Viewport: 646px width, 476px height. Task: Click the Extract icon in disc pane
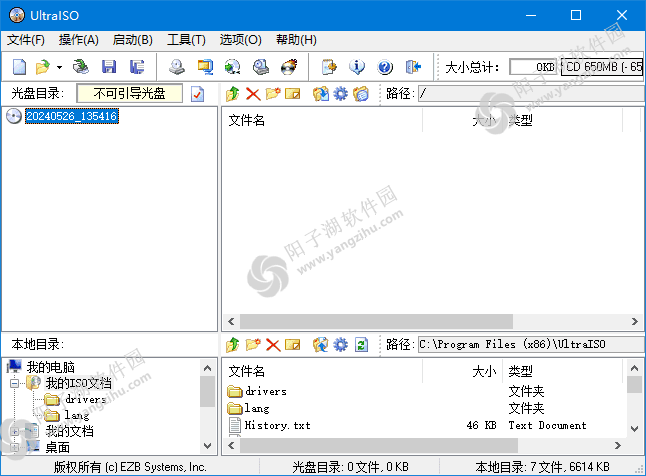click(x=321, y=94)
